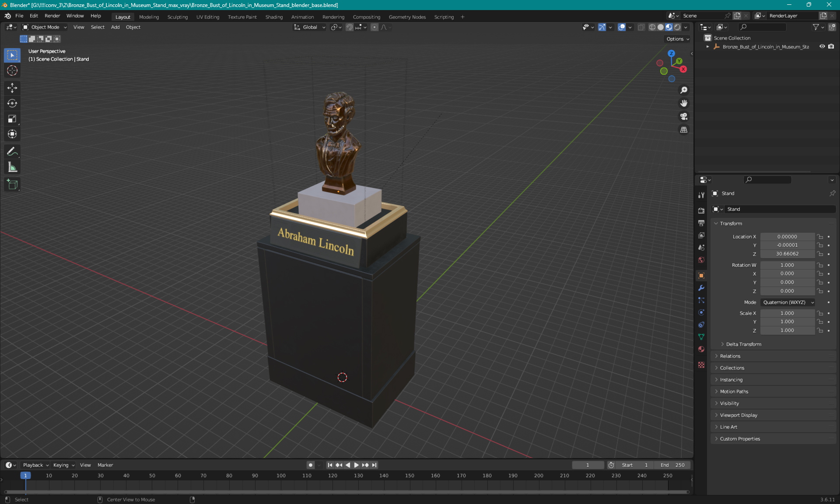Click the pan view hand icon
The image size is (840, 504).
click(684, 103)
